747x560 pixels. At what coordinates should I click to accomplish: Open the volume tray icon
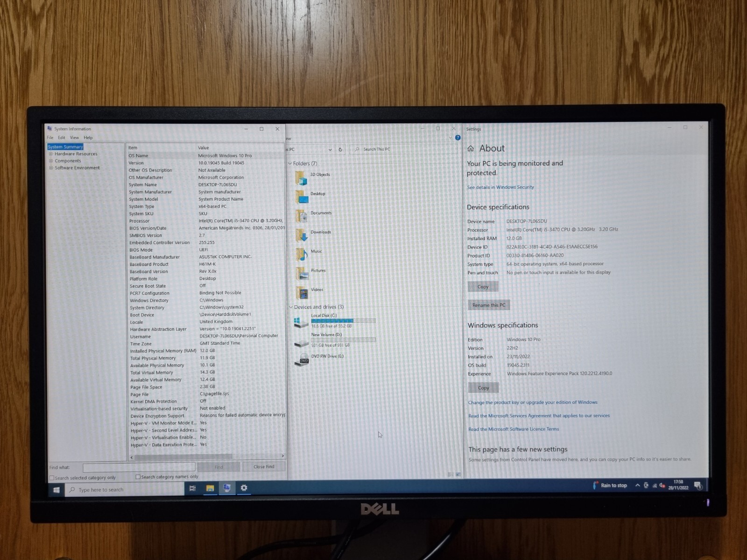click(x=662, y=486)
